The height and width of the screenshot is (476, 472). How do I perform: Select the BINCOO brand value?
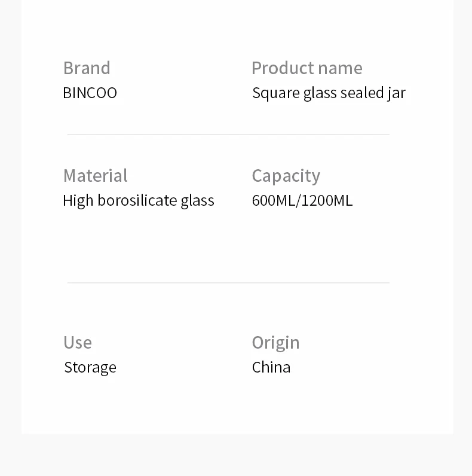point(90,93)
